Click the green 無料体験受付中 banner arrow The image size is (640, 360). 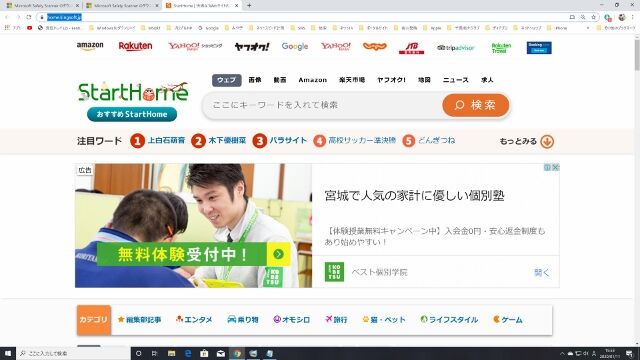(278, 254)
